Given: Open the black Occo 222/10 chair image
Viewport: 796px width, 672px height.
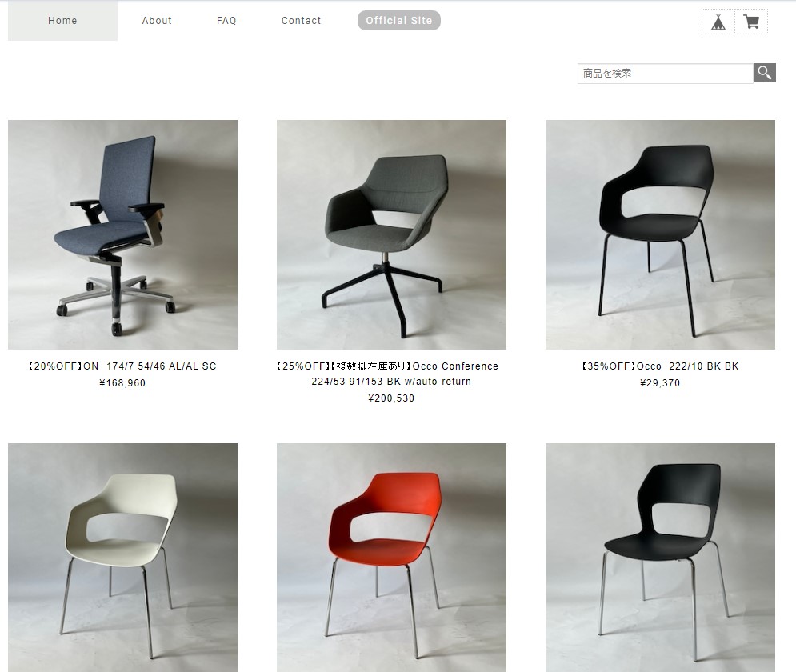Looking at the screenshot, I should pos(660,234).
